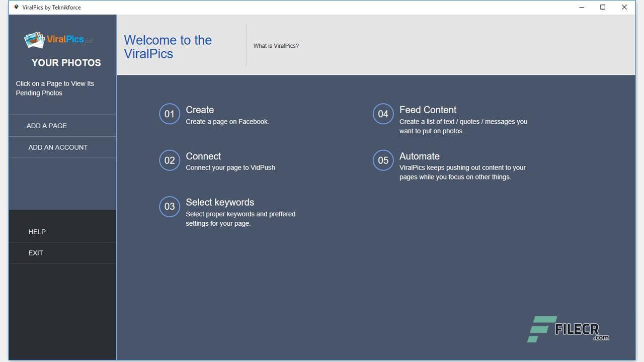This screenshot has height=362, width=644.
Task: Click the step 04 Feed Content circle
Action: point(383,114)
